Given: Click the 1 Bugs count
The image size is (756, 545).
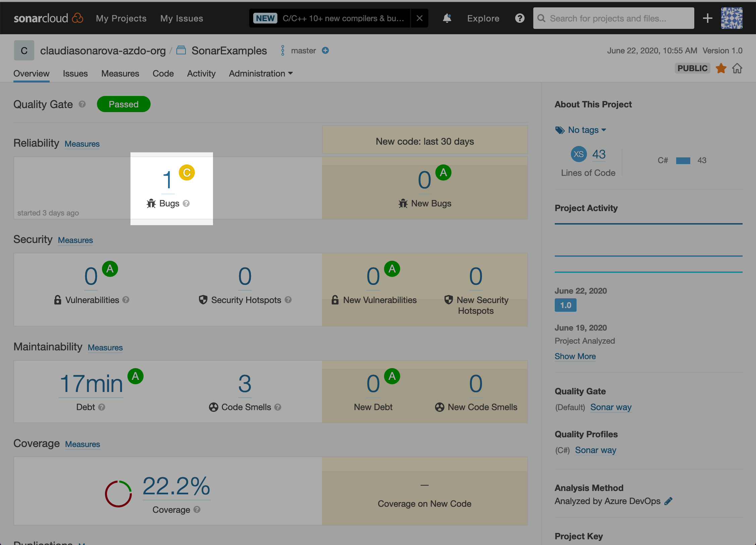Looking at the screenshot, I should coord(167,180).
